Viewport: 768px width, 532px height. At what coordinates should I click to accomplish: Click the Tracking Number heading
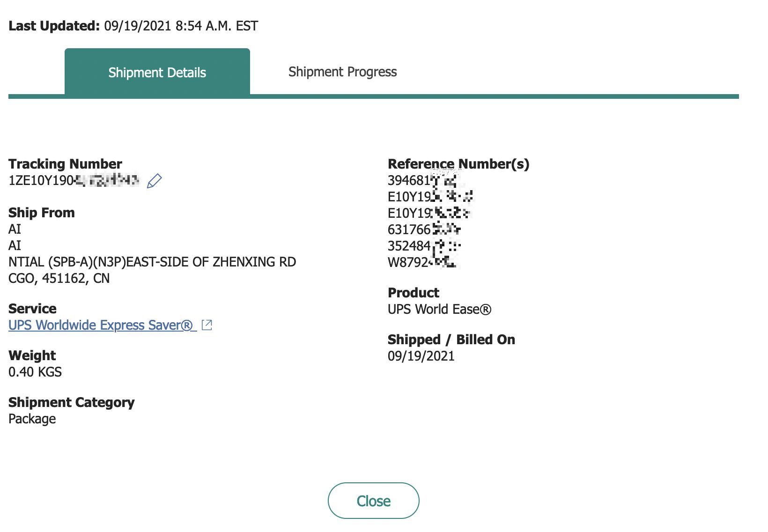click(65, 164)
